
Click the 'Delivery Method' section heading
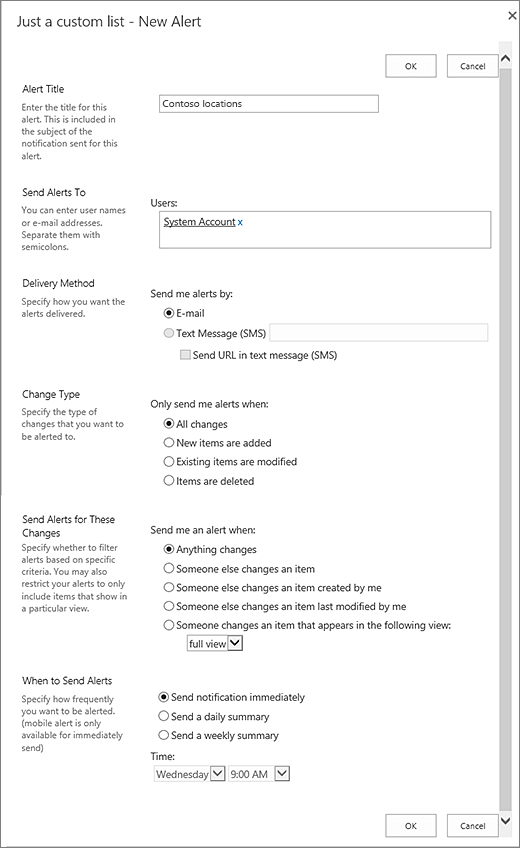click(x=58, y=283)
